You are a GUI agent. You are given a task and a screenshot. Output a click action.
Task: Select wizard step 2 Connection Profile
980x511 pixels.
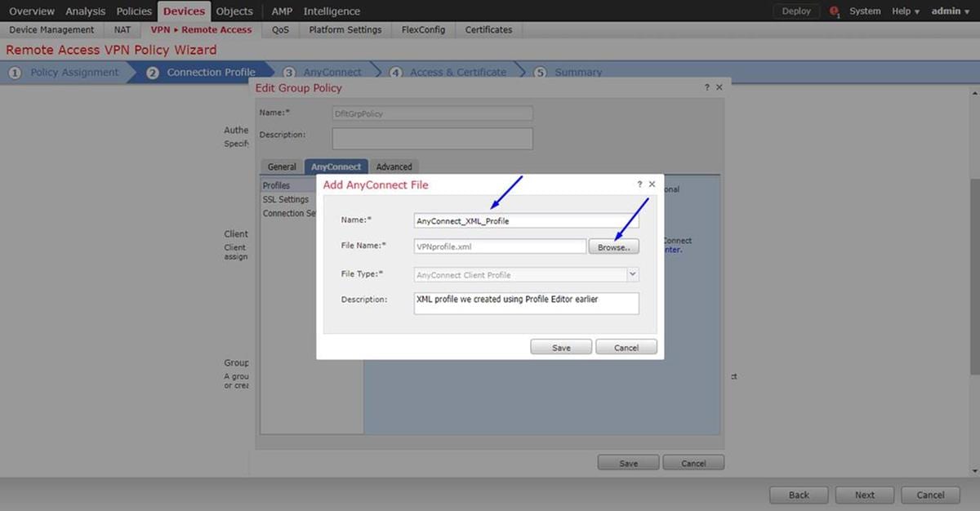201,72
